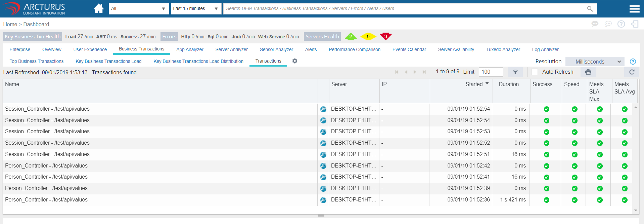Expand the All filter dropdown
644x224 pixels.
[x=138, y=9]
